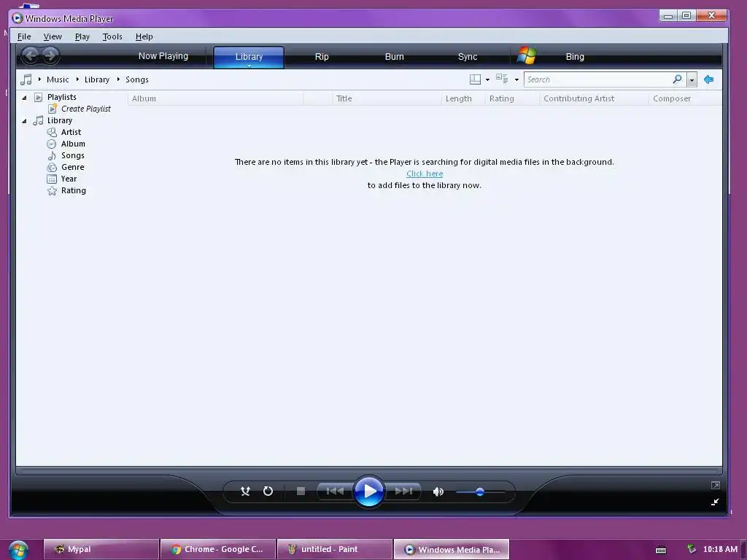Mute the volume speaker icon
This screenshot has height=560, width=747.
(438, 491)
